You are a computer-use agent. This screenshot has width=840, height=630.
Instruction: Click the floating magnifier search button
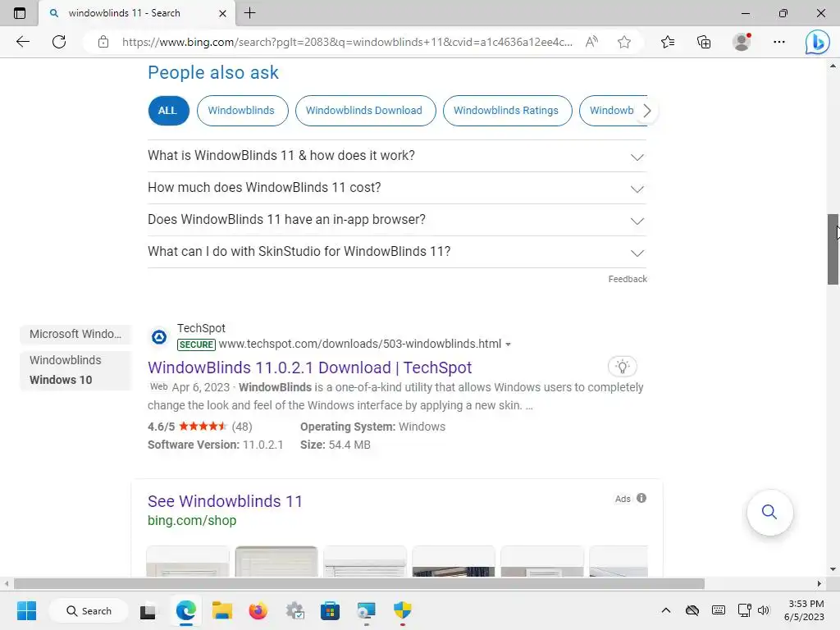click(769, 512)
